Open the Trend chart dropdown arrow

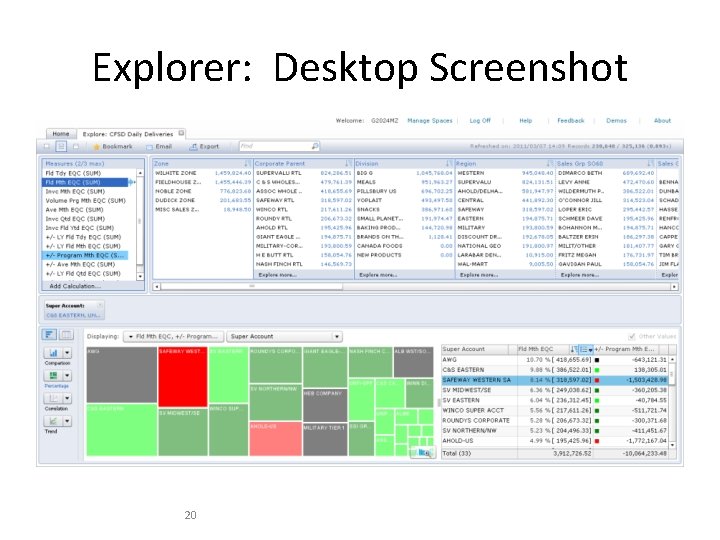[x=68, y=421]
